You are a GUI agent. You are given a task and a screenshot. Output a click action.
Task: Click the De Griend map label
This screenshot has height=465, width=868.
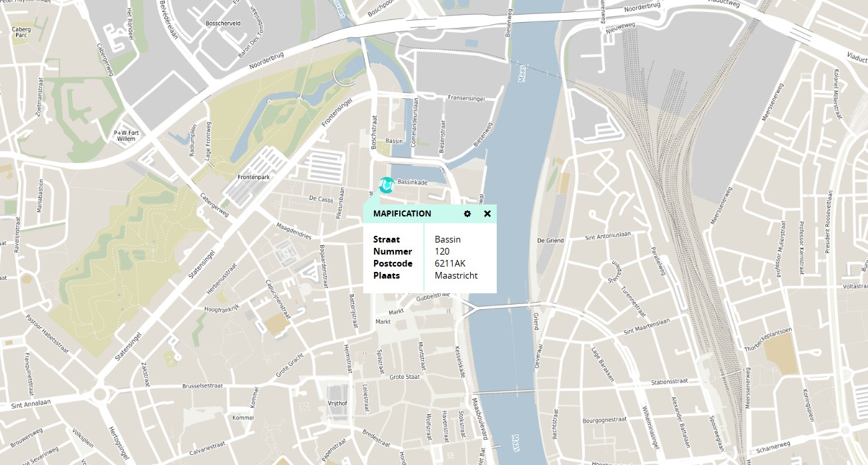[x=550, y=241]
